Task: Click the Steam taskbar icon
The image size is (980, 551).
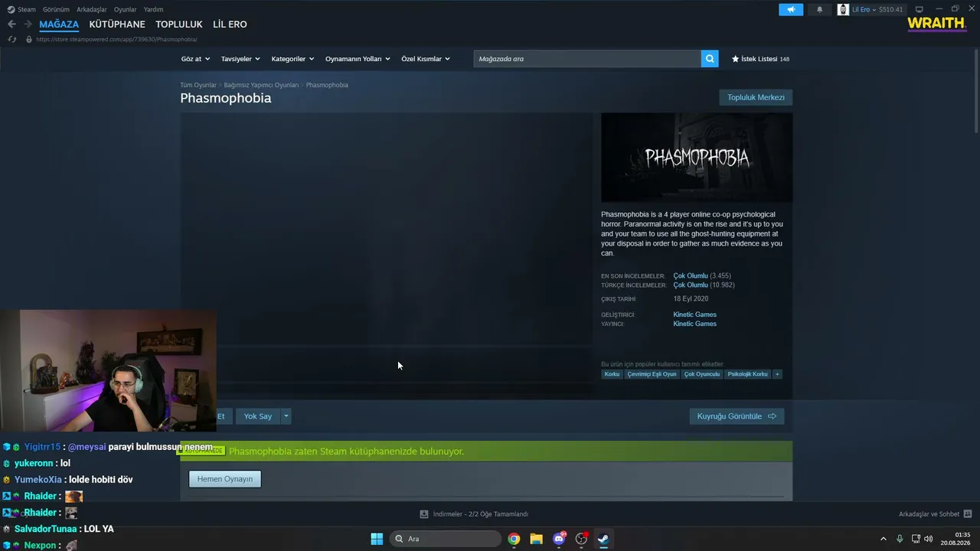Action: [x=603, y=539]
